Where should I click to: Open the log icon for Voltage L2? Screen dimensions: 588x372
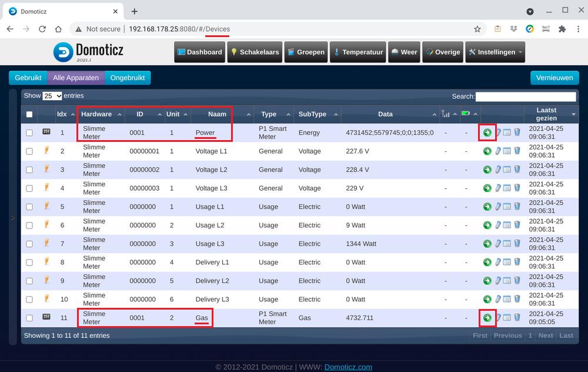[x=507, y=170]
